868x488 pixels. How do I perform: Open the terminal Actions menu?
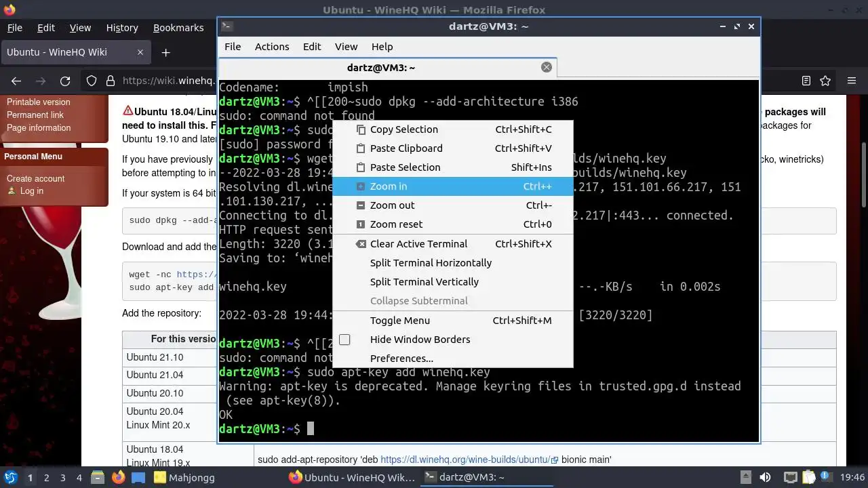pyautogui.click(x=272, y=47)
